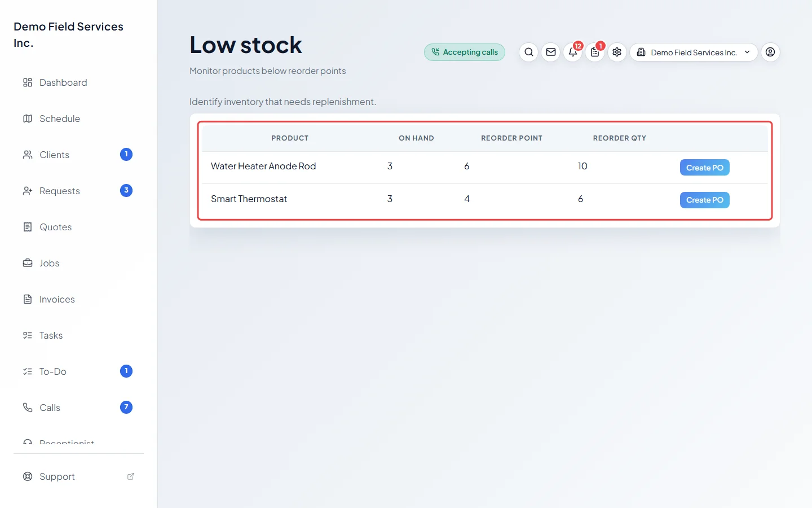
Task: Open the mail envelope icon
Action: point(551,52)
